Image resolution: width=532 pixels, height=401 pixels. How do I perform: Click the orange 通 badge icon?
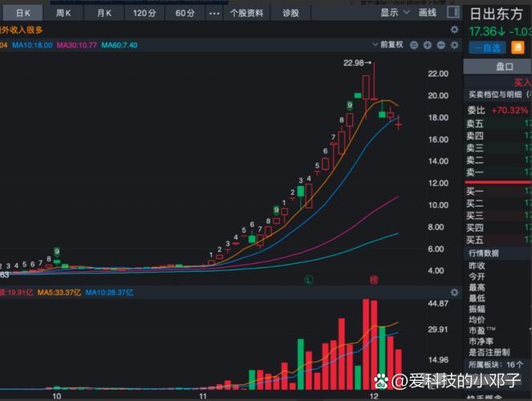click(x=518, y=47)
